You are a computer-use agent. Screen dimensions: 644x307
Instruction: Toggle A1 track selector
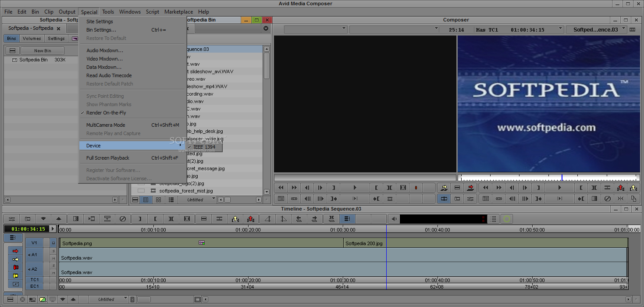pyautogui.click(x=34, y=254)
